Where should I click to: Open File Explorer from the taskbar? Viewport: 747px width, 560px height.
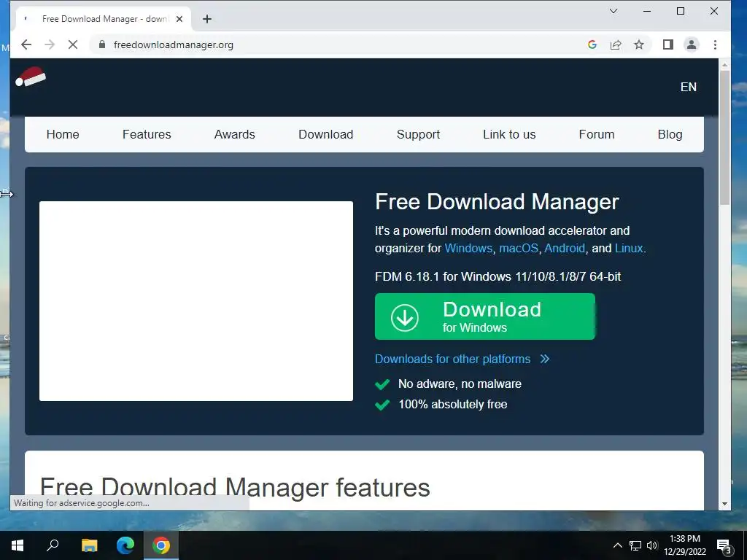click(89, 545)
